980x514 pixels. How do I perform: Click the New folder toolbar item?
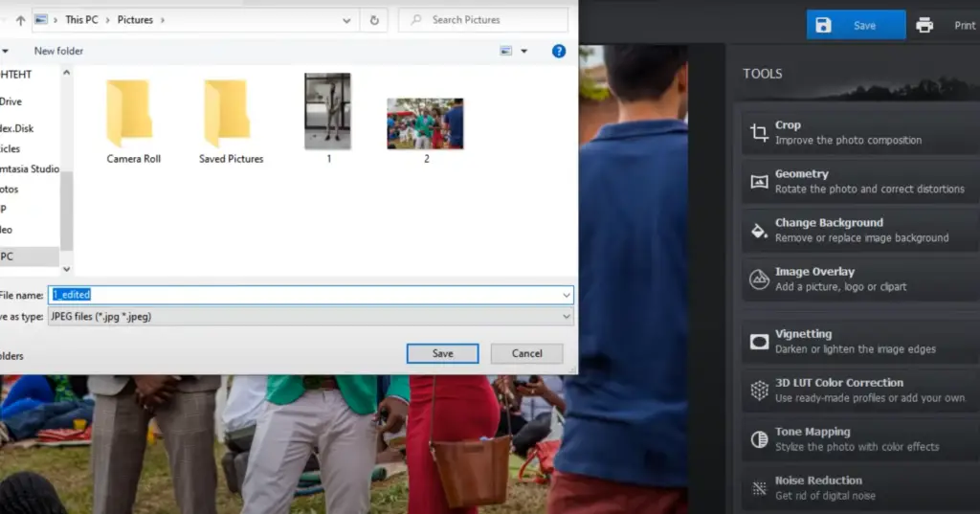tap(58, 51)
